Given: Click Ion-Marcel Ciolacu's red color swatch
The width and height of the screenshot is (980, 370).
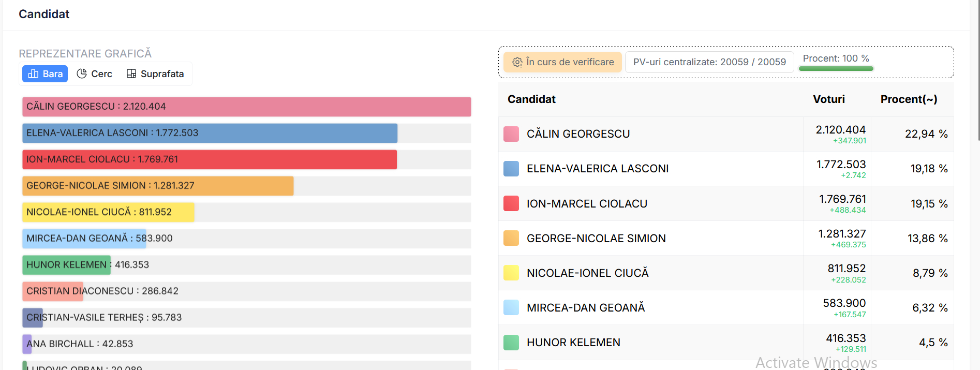Looking at the screenshot, I should 511,203.
